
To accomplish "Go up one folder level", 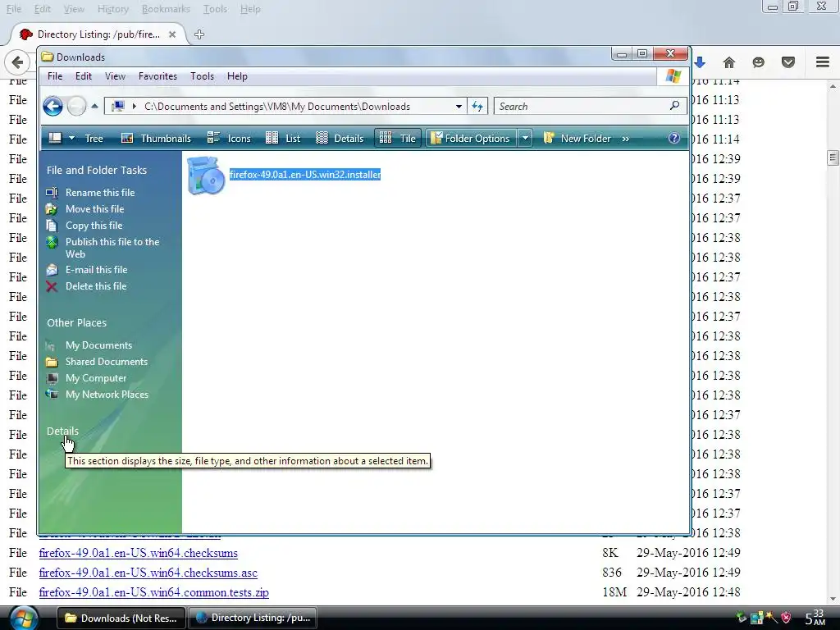I will [95, 106].
